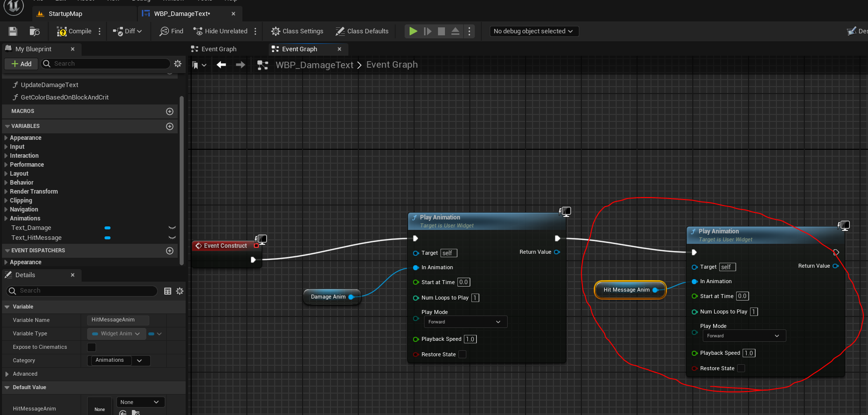Open My Blueprint settings gear
Screen dimensions: 868x415
178,64
